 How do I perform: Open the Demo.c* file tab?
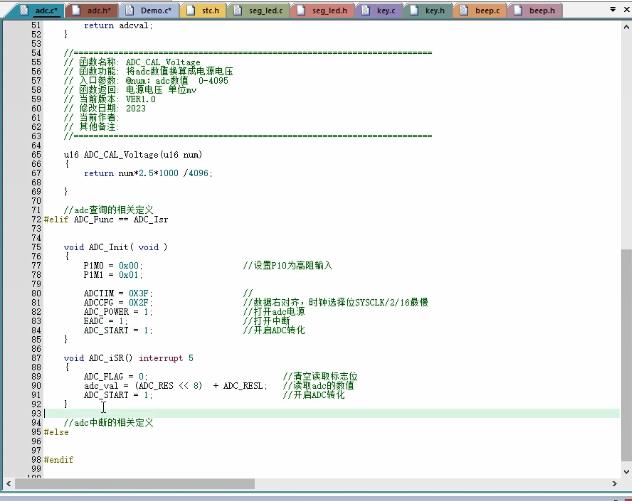150,11
